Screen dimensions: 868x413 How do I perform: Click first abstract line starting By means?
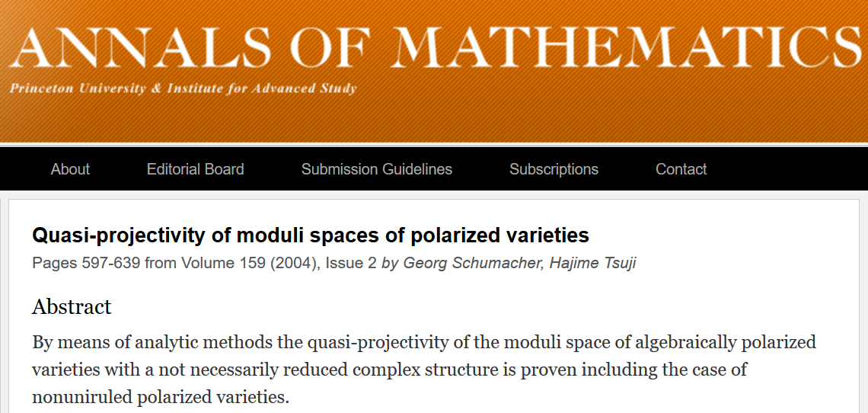coord(423,341)
